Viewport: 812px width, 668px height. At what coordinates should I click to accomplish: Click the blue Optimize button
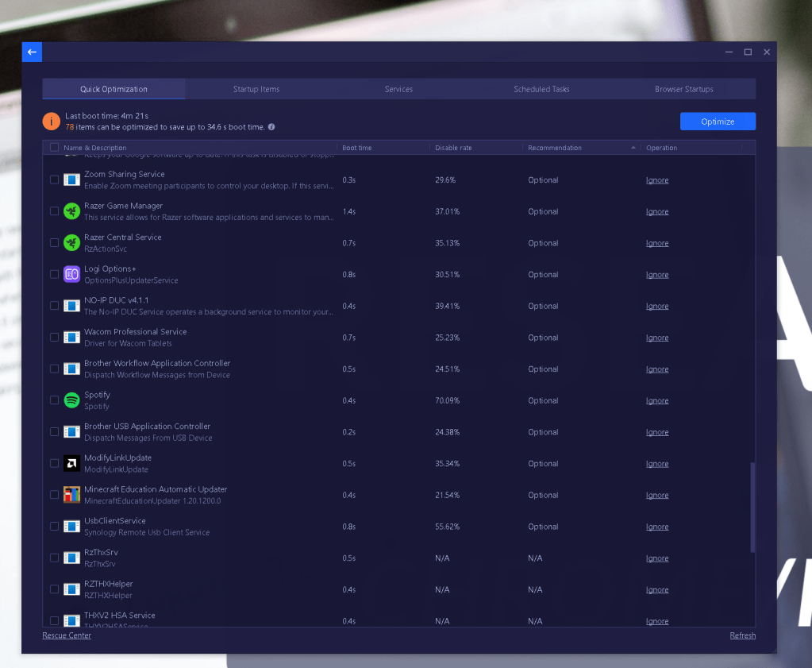pyautogui.click(x=718, y=122)
